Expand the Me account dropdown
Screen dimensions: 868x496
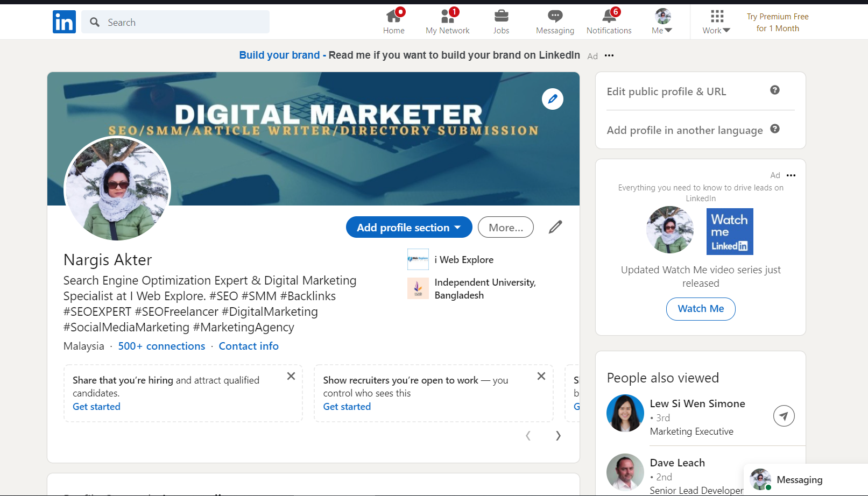(x=662, y=22)
